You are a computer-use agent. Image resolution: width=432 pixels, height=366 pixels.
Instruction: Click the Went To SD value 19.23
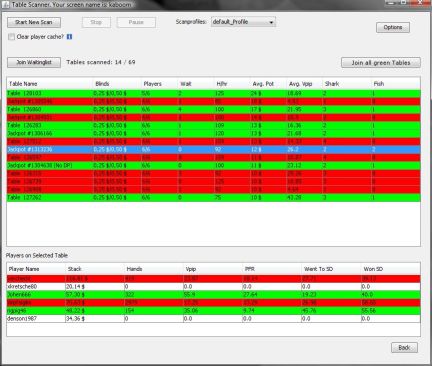310,295
